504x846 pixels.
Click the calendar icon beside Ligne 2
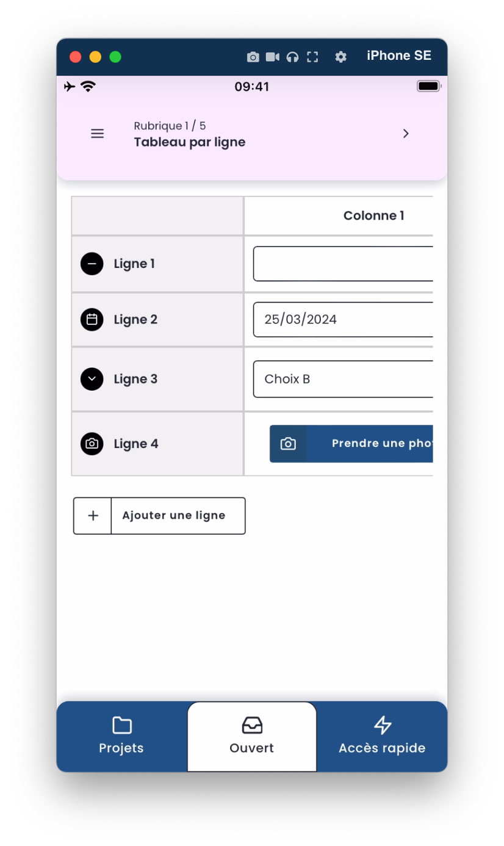(92, 319)
